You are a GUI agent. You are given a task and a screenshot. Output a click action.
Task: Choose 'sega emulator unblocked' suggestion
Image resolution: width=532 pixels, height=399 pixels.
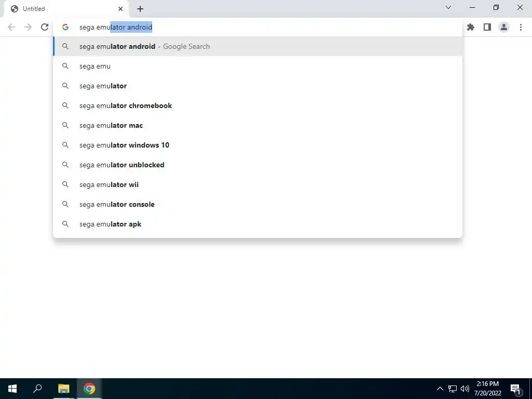[x=258, y=165]
